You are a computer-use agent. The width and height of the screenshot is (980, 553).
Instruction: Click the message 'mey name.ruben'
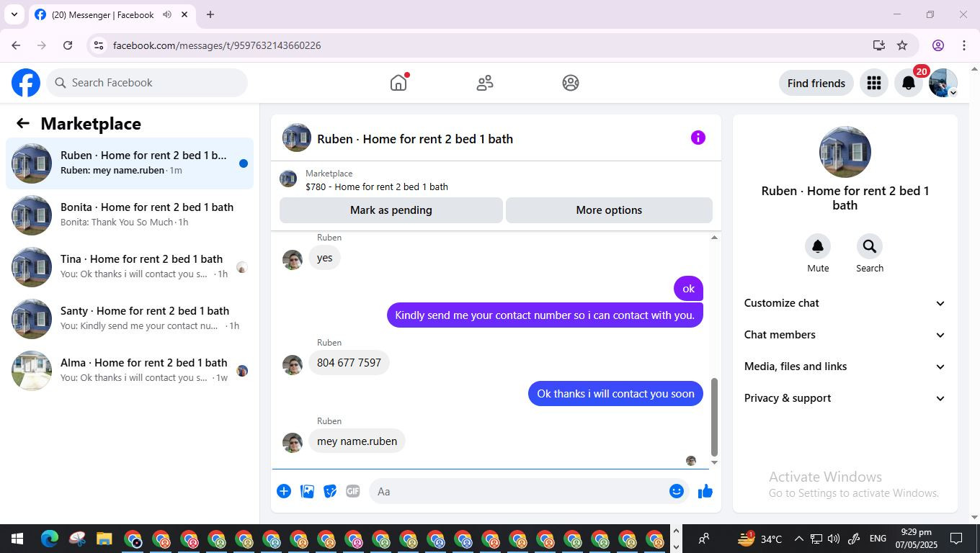(357, 441)
